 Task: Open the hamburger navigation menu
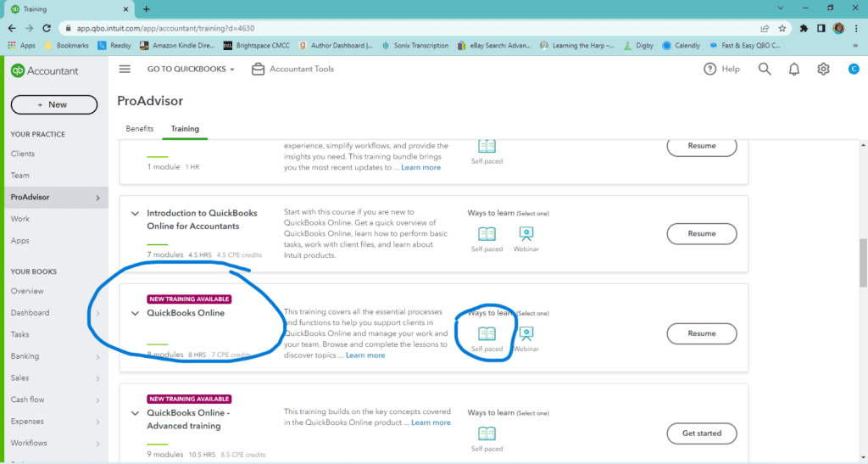(125, 70)
